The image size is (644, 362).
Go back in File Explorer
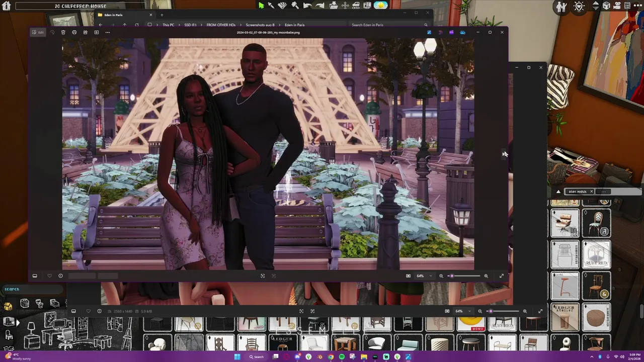pos(100,25)
